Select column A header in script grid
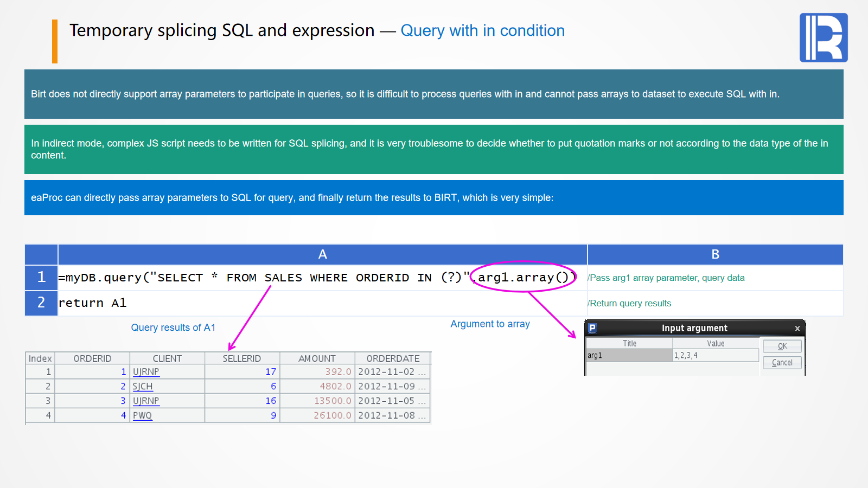This screenshot has width=868, height=488. click(322, 254)
